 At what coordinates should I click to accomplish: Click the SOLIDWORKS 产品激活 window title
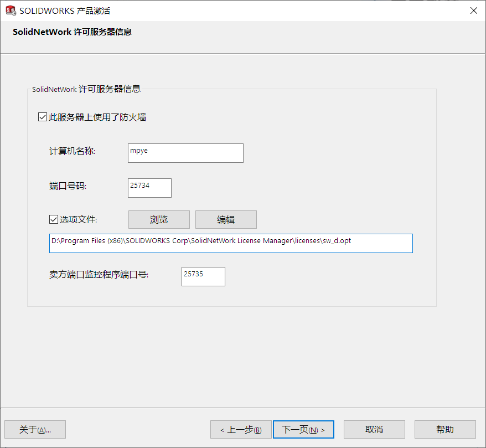pos(65,11)
